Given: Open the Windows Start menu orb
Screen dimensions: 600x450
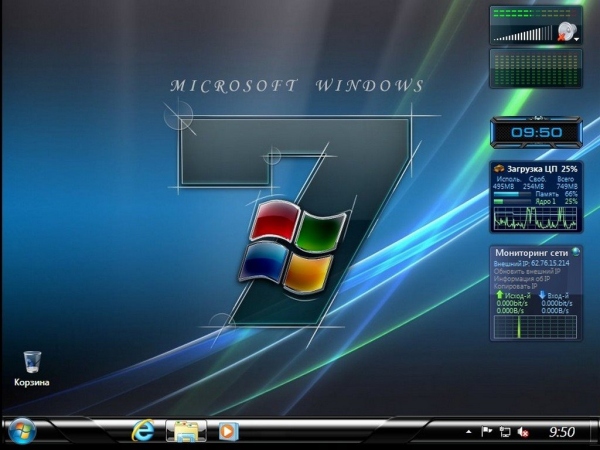Looking at the screenshot, I should [x=20, y=431].
